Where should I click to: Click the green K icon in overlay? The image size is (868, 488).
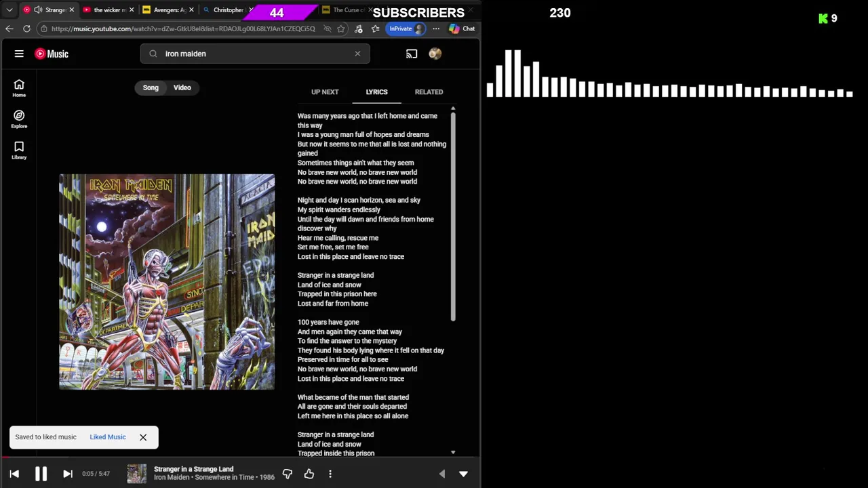pos(823,19)
